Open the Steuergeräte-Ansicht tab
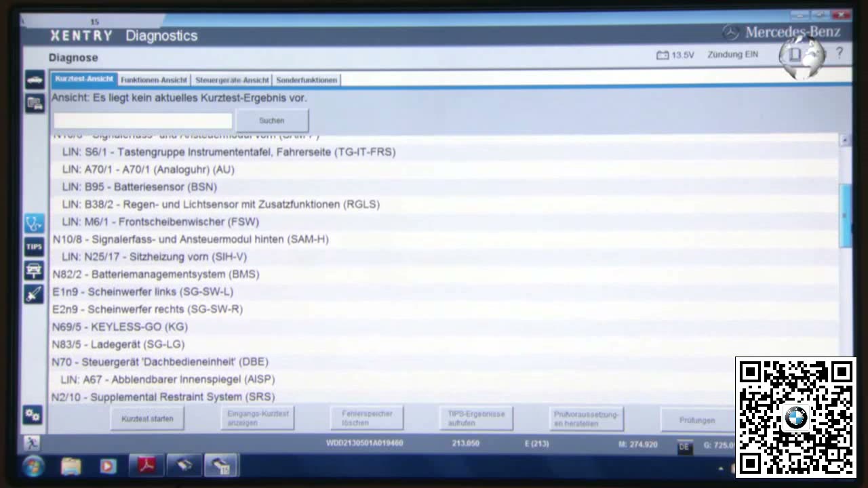The image size is (868, 488). 232,80
